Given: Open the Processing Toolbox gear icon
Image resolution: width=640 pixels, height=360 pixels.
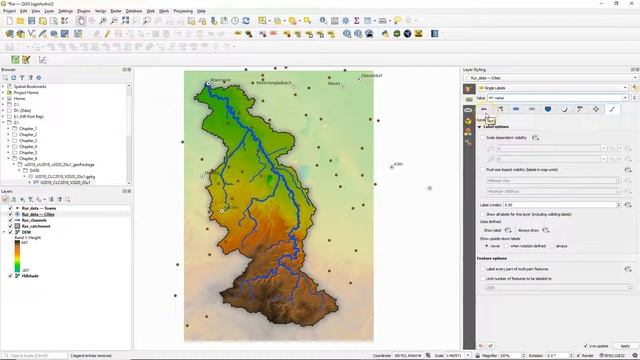Looking at the screenshot, I should click(345, 21).
